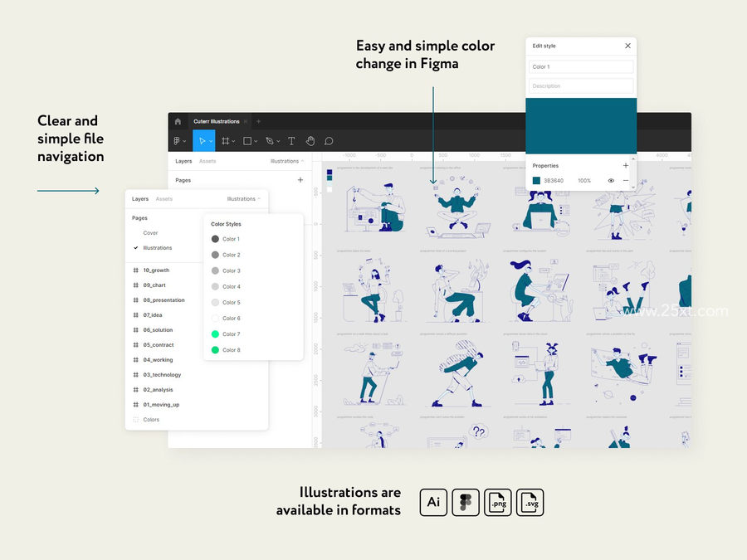Image resolution: width=747 pixels, height=560 pixels.
Task: Add a new page with plus icon
Action: (x=300, y=180)
